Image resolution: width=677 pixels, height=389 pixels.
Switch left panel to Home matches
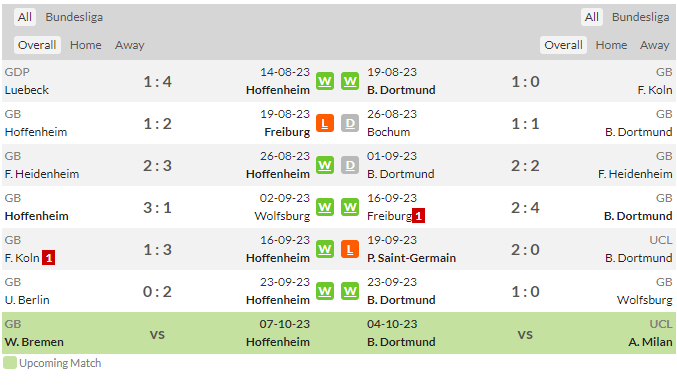coord(85,45)
